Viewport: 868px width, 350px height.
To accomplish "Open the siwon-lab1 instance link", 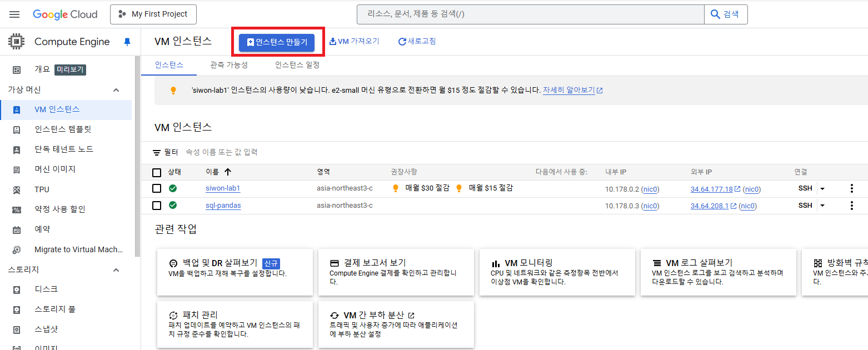I will [223, 188].
